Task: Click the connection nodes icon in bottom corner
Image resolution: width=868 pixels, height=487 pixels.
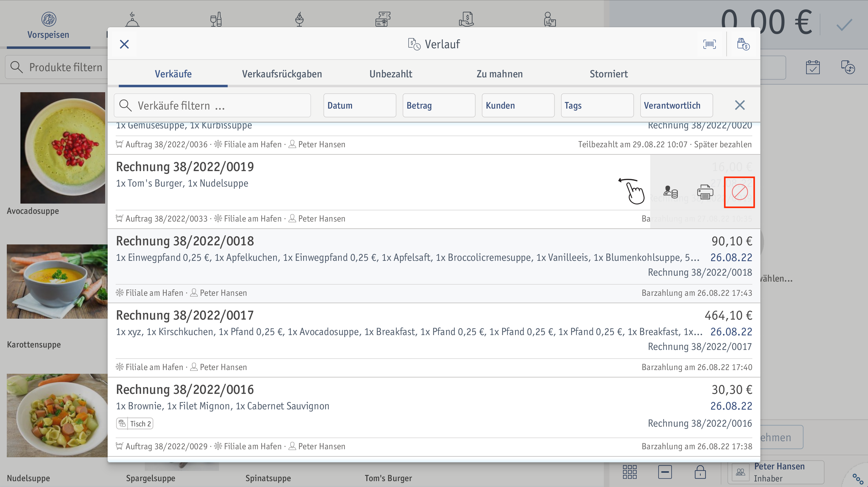Action: tap(857, 479)
